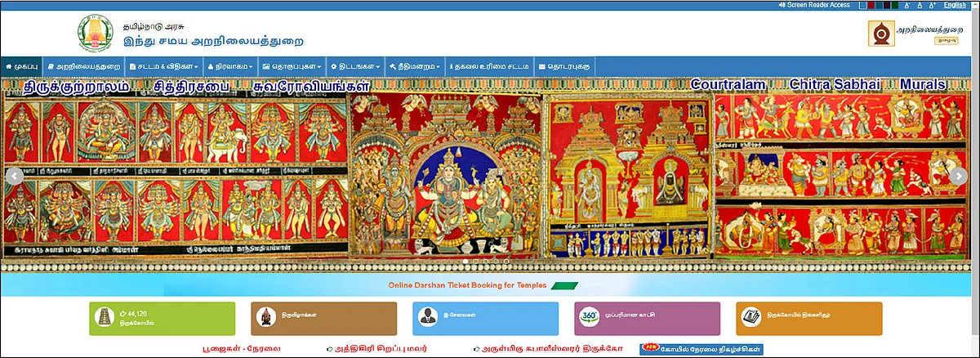
Task: Open the இ-சேவைகள் blue card
Action: pyautogui.click(x=485, y=318)
